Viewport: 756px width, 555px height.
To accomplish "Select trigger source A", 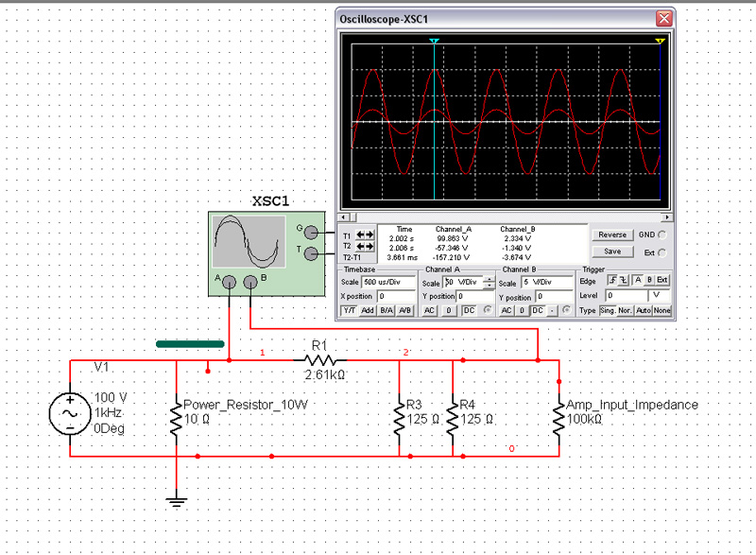I will [x=637, y=280].
